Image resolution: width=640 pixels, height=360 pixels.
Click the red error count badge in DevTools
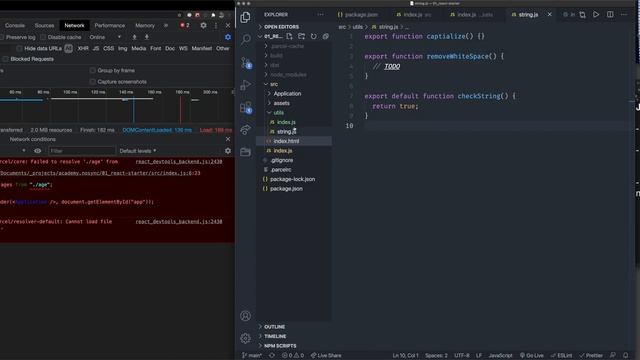click(185, 25)
